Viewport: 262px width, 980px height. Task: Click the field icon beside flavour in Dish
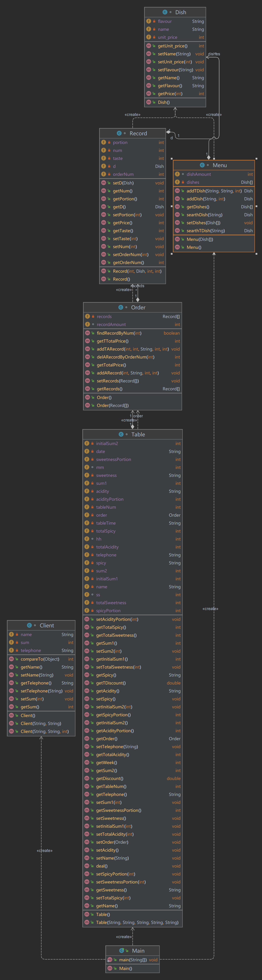pyautogui.click(x=149, y=21)
